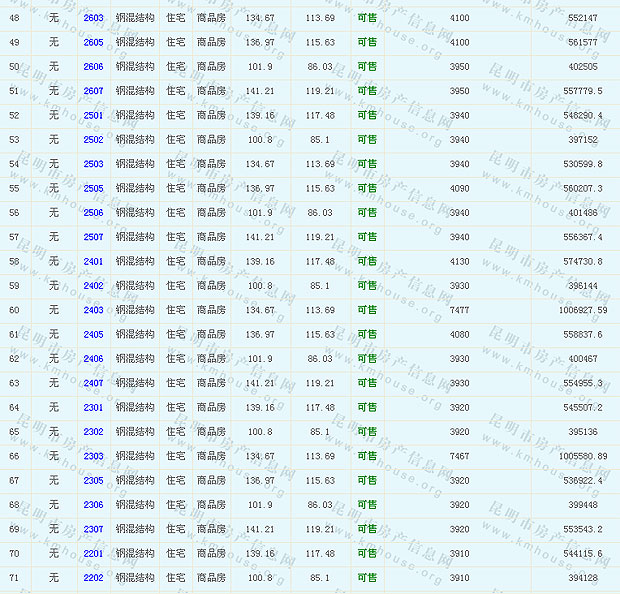Open room 2202 link
This screenshot has width=620, height=594.
pyautogui.click(x=93, y=578)
